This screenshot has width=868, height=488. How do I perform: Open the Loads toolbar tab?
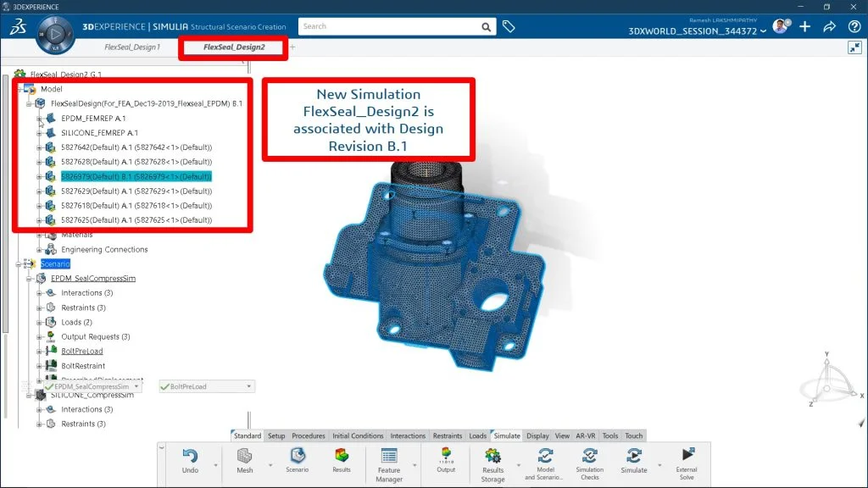pos(478,436)
